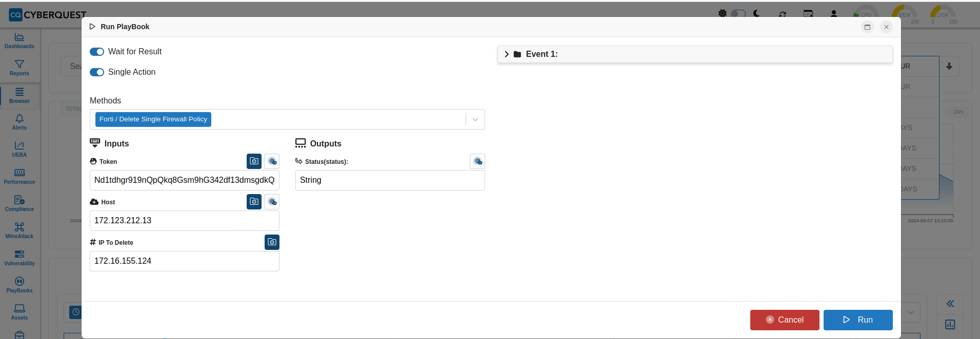Click the Host input field
This screenshot has height=339, width=980.
(185, 221)
